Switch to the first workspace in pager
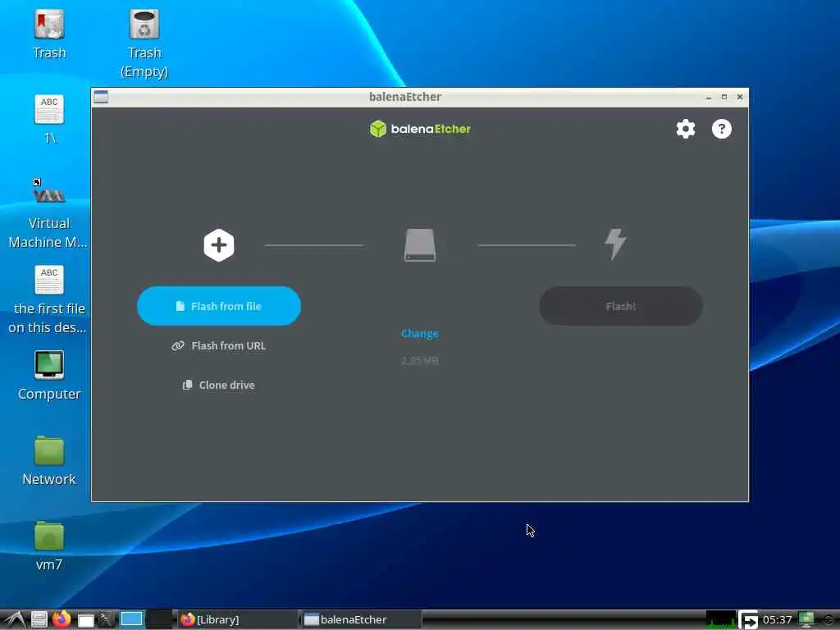840x630 pixels. pos(131,619)
